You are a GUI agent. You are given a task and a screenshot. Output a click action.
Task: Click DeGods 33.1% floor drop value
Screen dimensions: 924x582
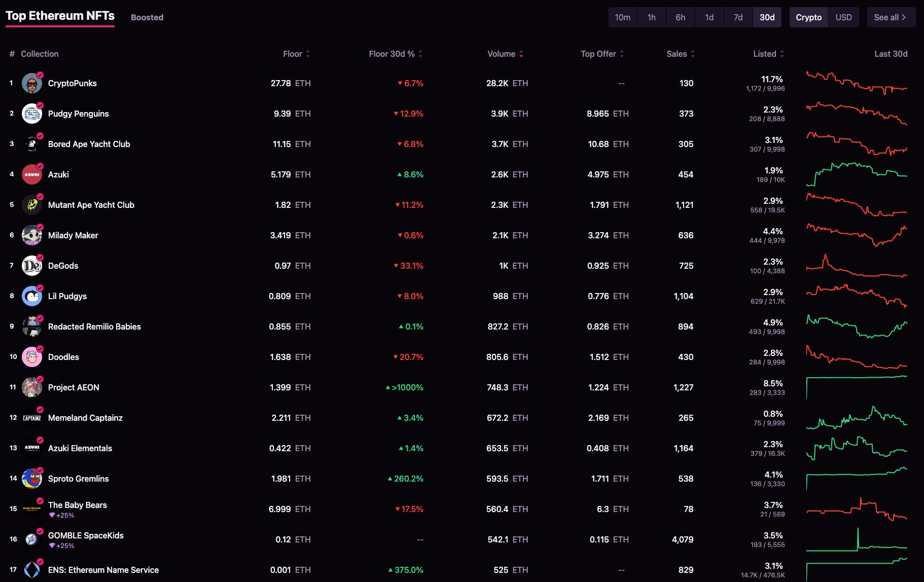coord(408,266)
